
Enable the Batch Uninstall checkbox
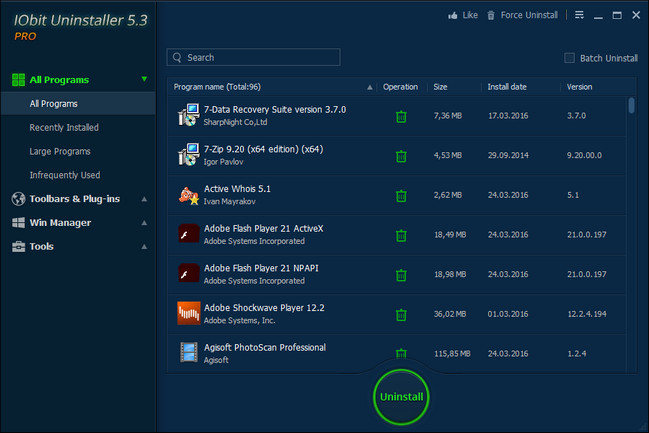[570, 58]
